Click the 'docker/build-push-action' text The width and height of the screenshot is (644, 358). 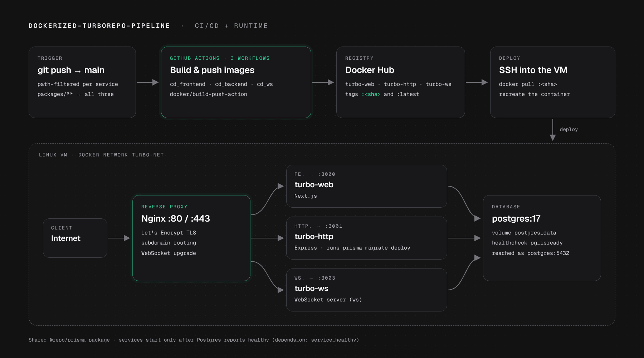coord(208,94)
